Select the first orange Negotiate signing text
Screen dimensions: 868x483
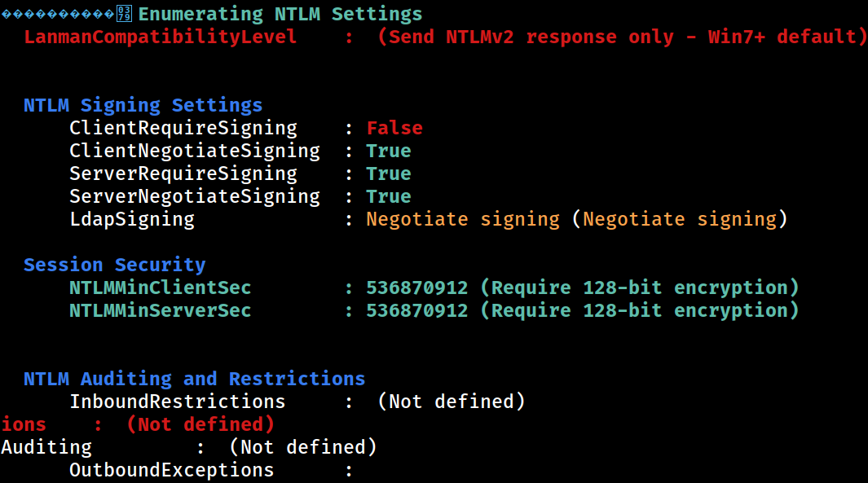coord(463,219)
